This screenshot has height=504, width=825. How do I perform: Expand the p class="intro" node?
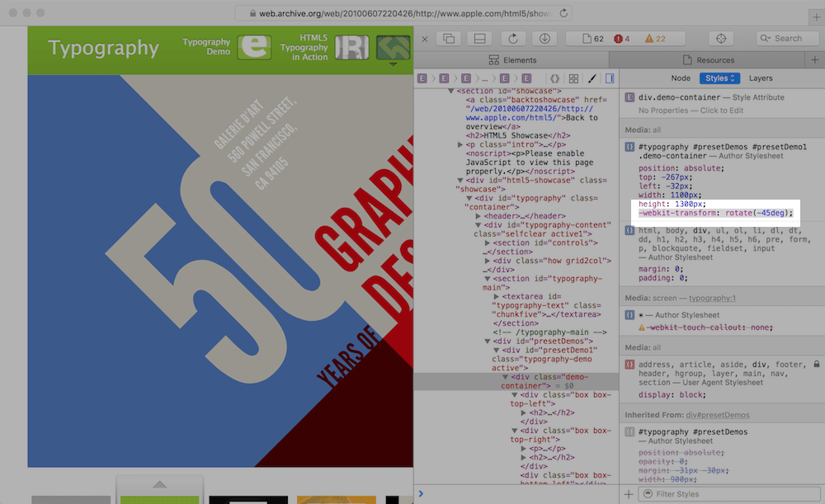460,144
